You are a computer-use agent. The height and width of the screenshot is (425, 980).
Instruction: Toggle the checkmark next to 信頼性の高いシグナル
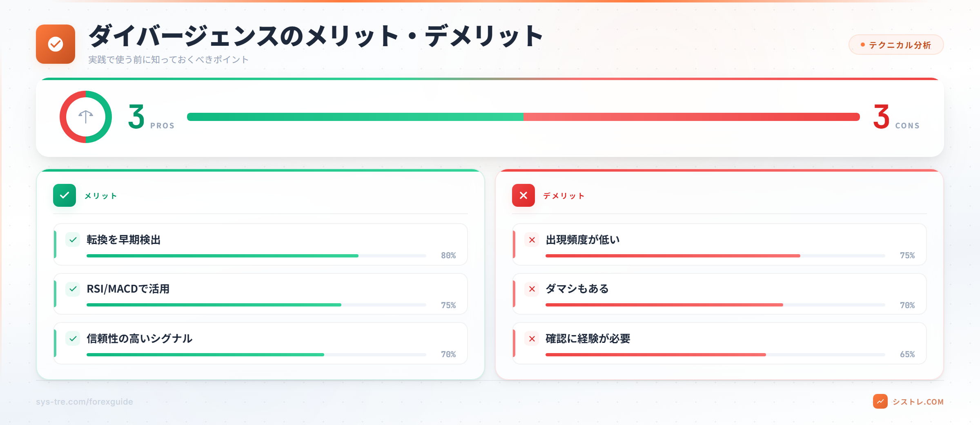tap(73, 339)
